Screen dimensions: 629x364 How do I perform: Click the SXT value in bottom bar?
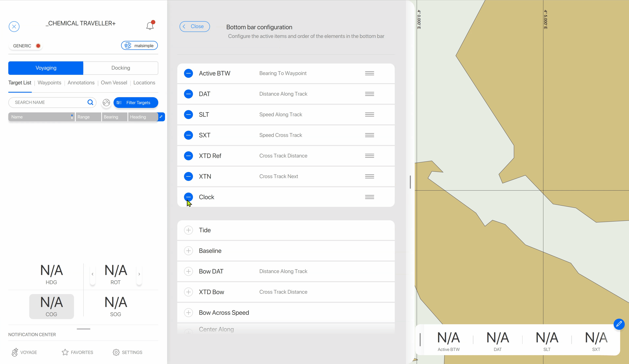coord(596,338)
